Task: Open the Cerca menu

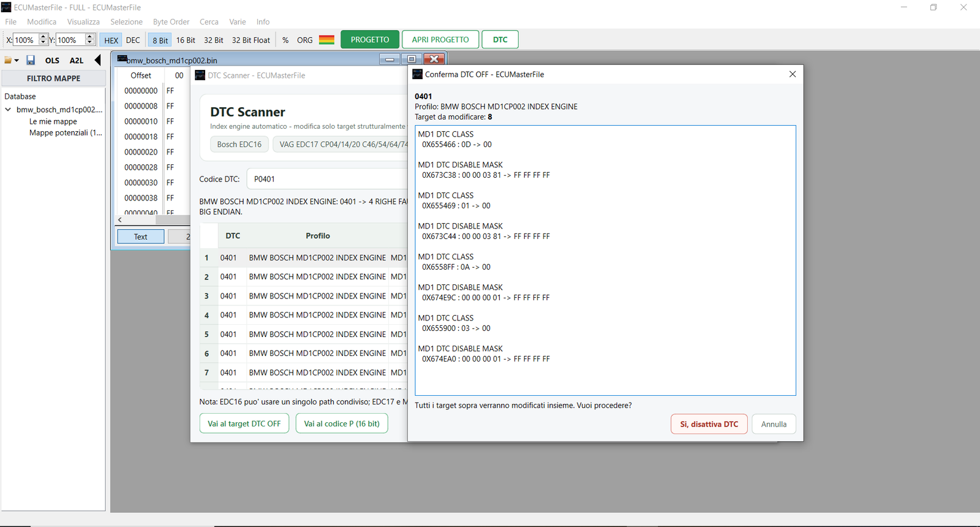Action: pos(209,21)
